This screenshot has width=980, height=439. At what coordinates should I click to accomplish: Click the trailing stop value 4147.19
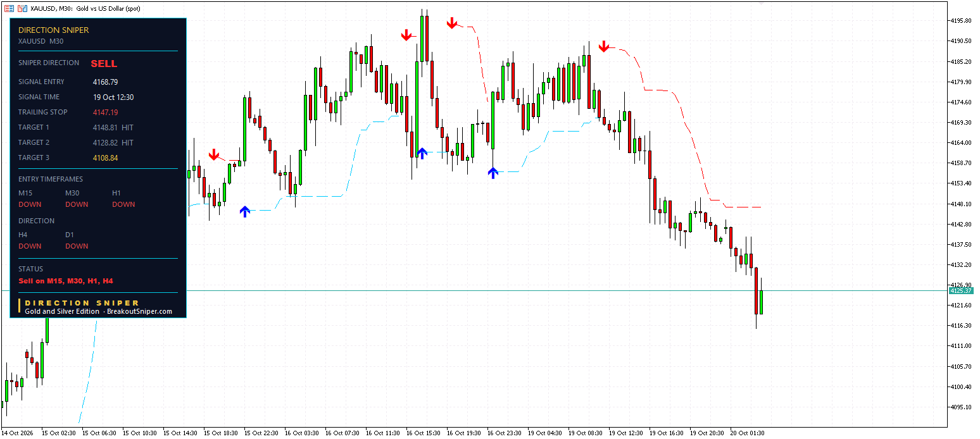point(105,113)
